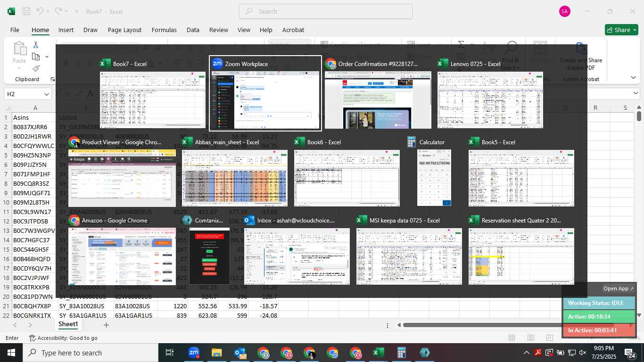
Task: Expand the Name Box dropdown arrow
Action: pyautogui.click(x=46, y=94)
